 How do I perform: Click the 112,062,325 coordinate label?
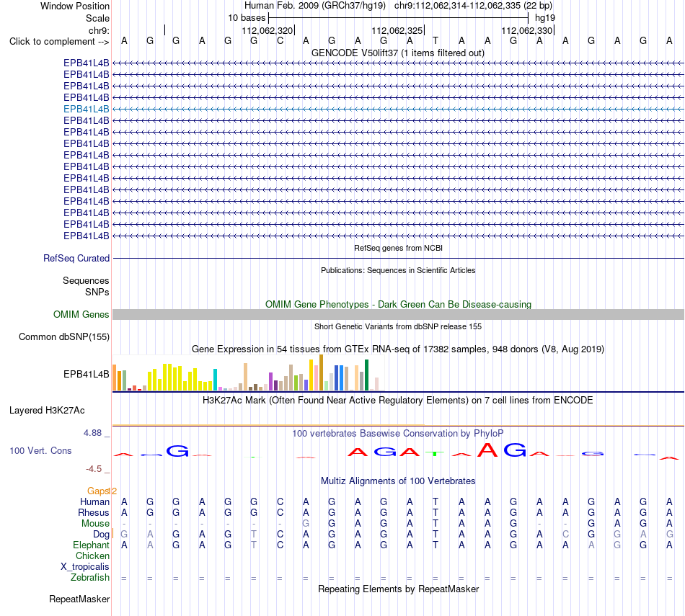(x=397, y=30)
